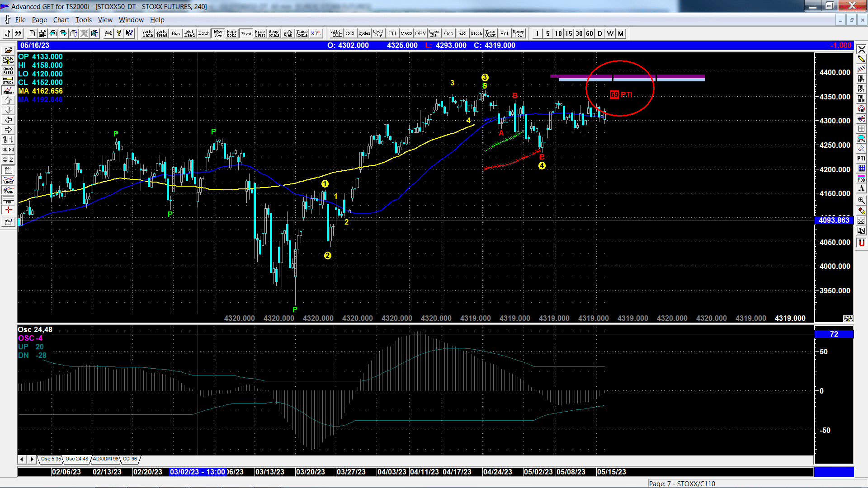Screen dimensions: 868x488
Task: Click the red U magnet icon
Action: pos(861,243)
